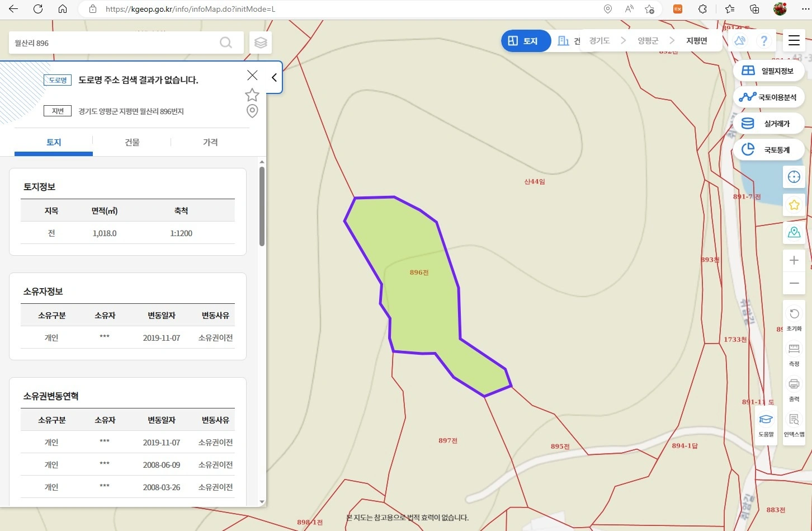Switch to the 건물 tab
This screenshot has width=812, height=531.
point(132,142)
